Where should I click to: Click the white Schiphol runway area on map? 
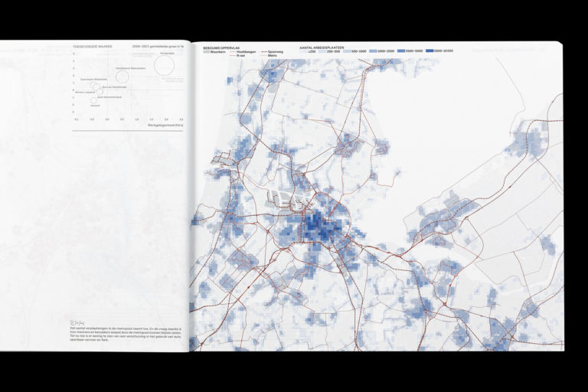tap(287, 198)
